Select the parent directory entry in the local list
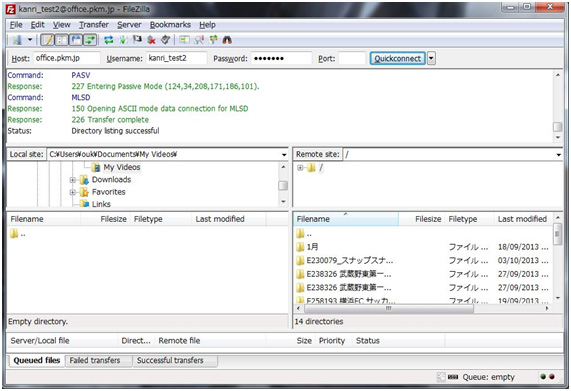 18,234
